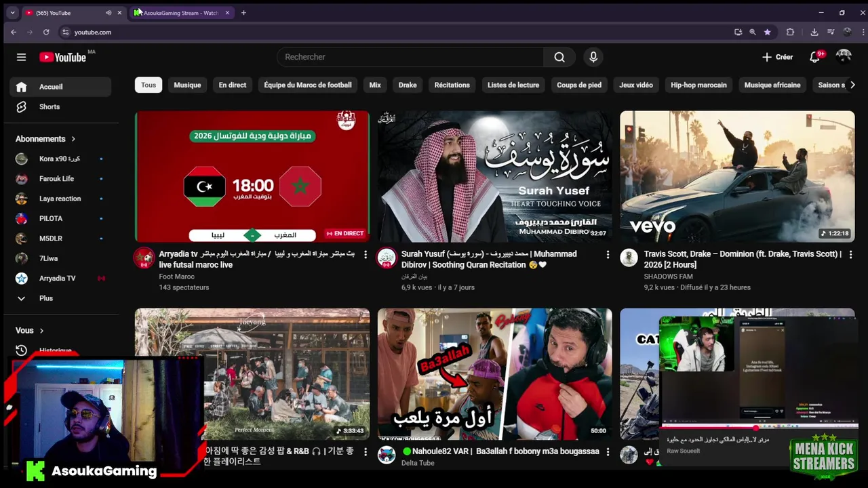Screen dimensions: 868x488
Task: Open the Arryadia TV subscription
Action: pyautogui.click(x=60, y=279)
